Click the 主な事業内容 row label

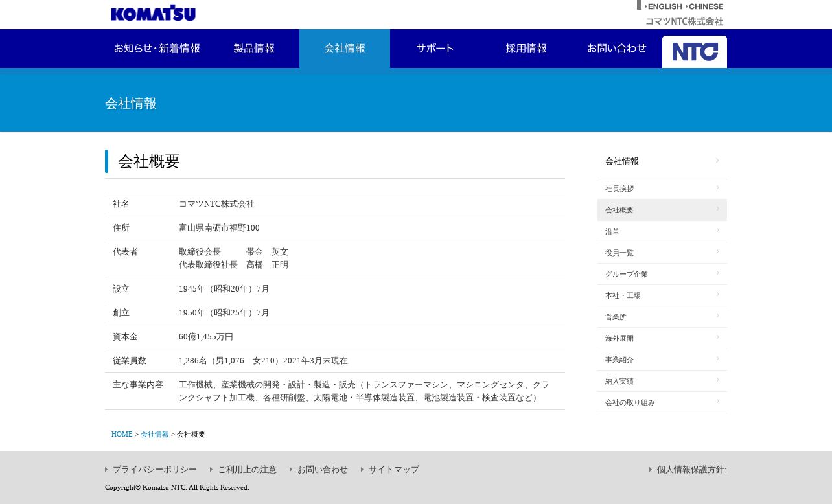click(138, 385)
